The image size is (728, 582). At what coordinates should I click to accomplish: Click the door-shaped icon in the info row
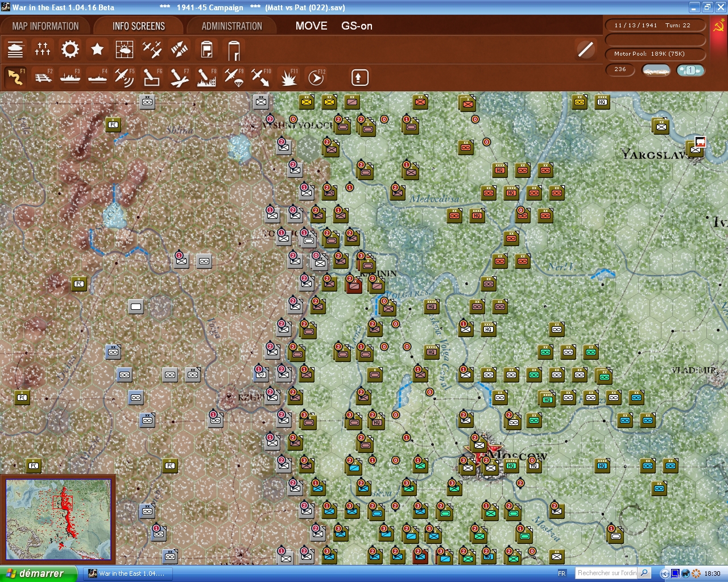234,49
